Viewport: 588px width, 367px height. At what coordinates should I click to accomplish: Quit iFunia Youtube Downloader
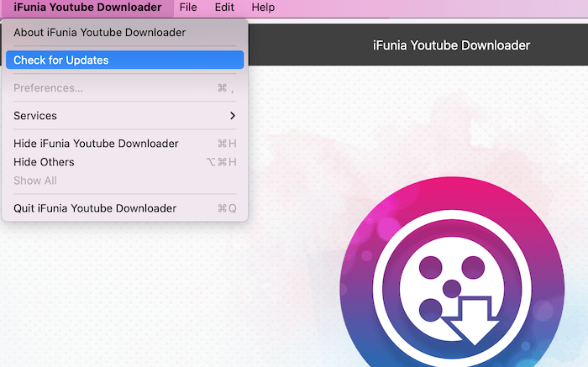point(95,208)
